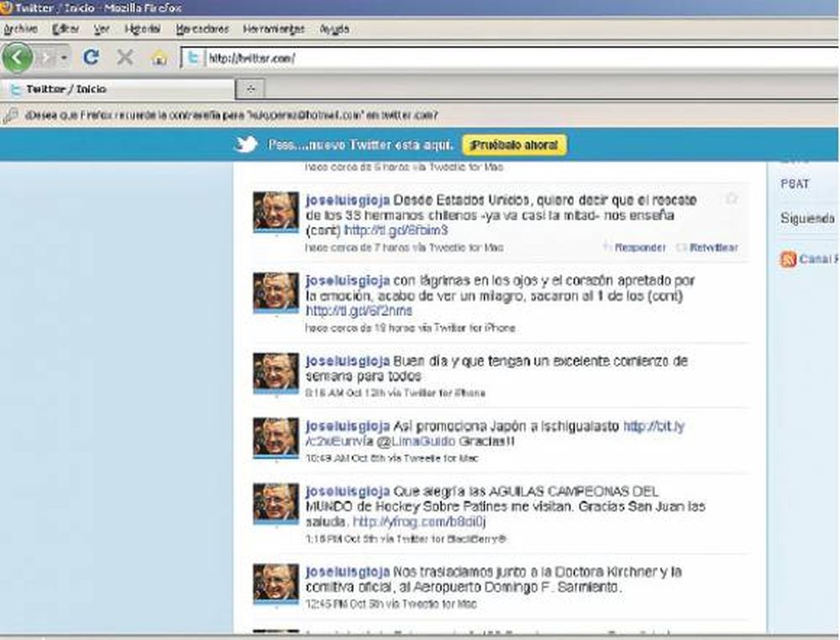The image size is (840, 640).
Task: Open the Marcadores menu
Action: point(202,29)
